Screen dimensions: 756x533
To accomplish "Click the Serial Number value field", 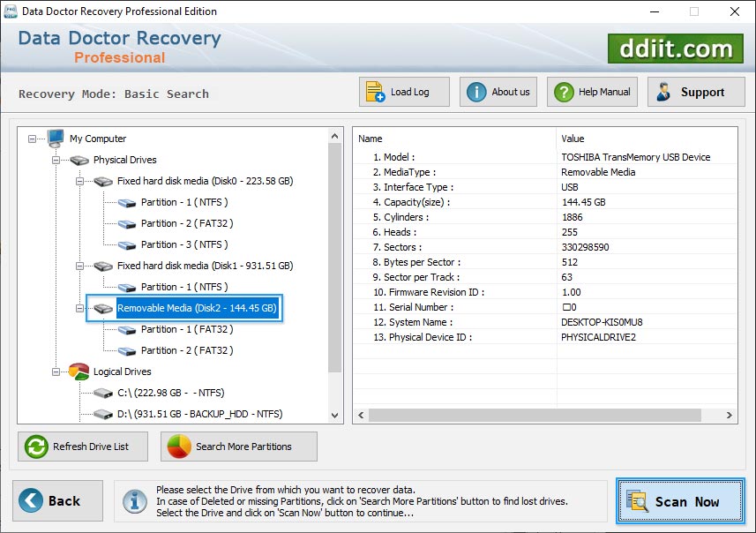I will 618,307.
